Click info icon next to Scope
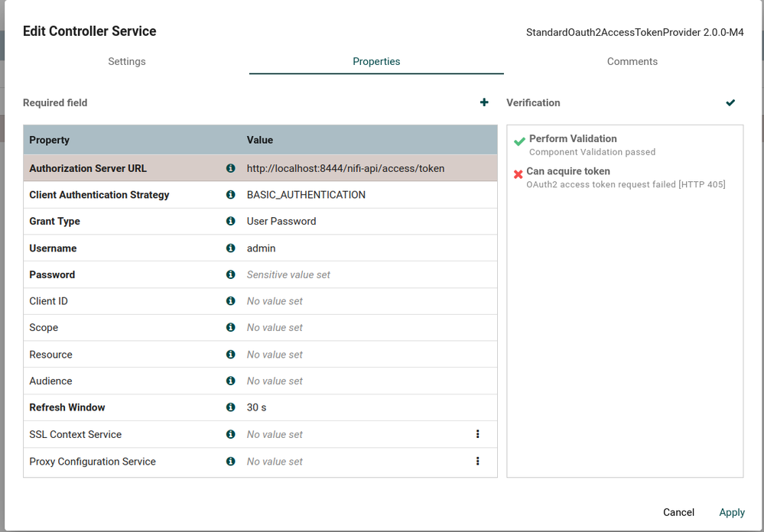The height and width of the screenshot is (532, 764). click(230, 327)
